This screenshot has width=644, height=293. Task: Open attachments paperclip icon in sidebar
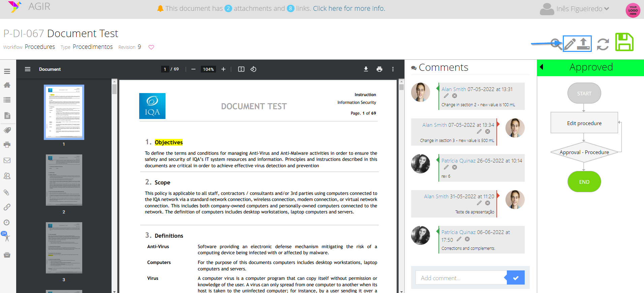6,192
